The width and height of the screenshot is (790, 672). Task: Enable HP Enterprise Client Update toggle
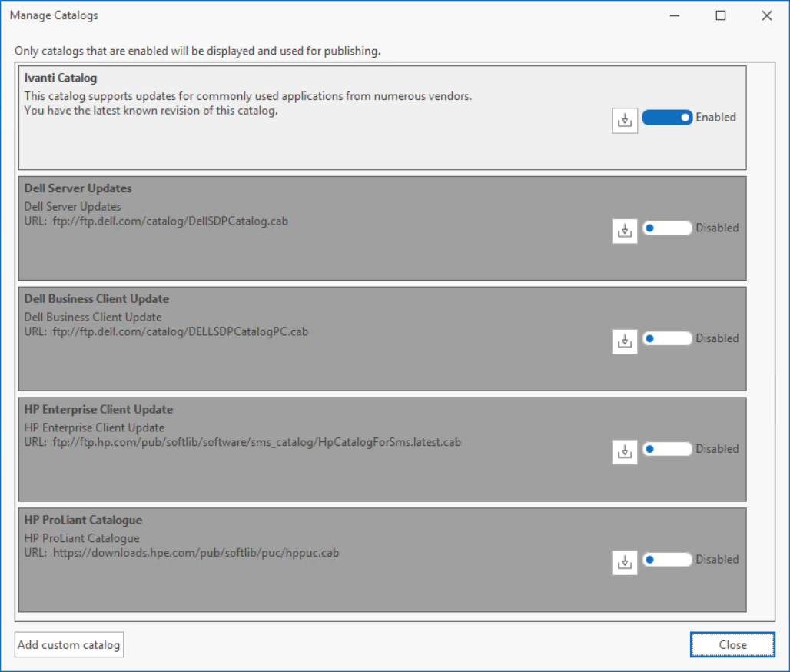(x=667, y=449)
